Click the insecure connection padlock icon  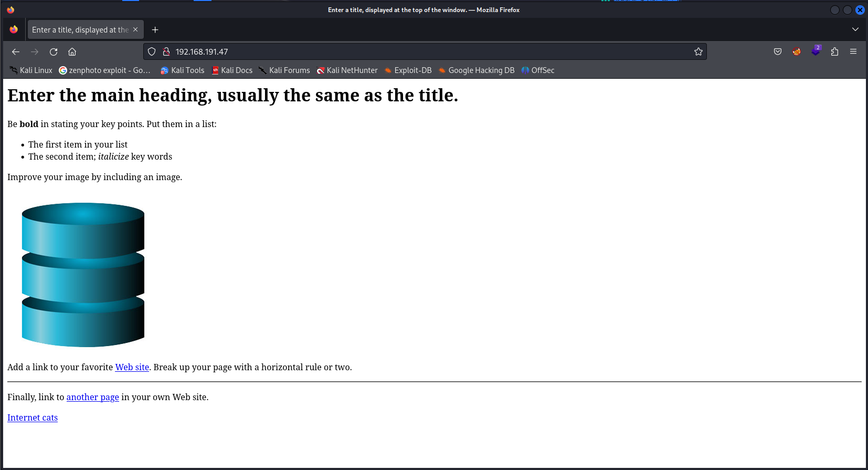(x=166, y=51)
